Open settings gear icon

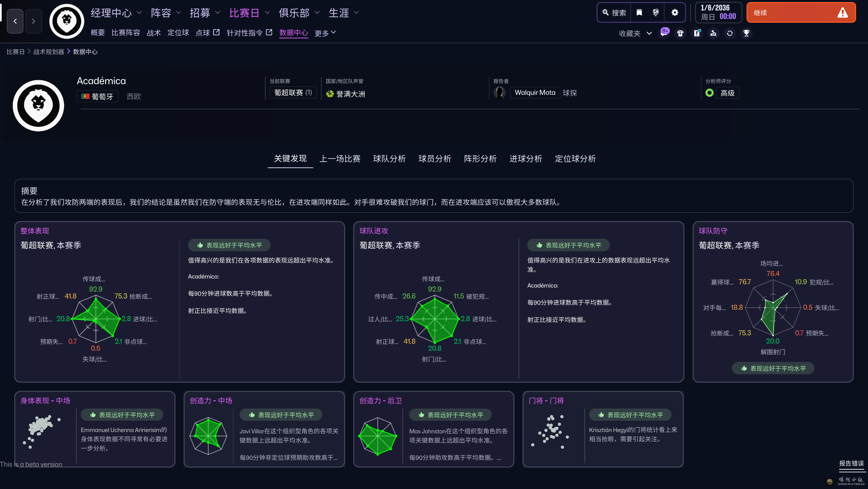675,13
